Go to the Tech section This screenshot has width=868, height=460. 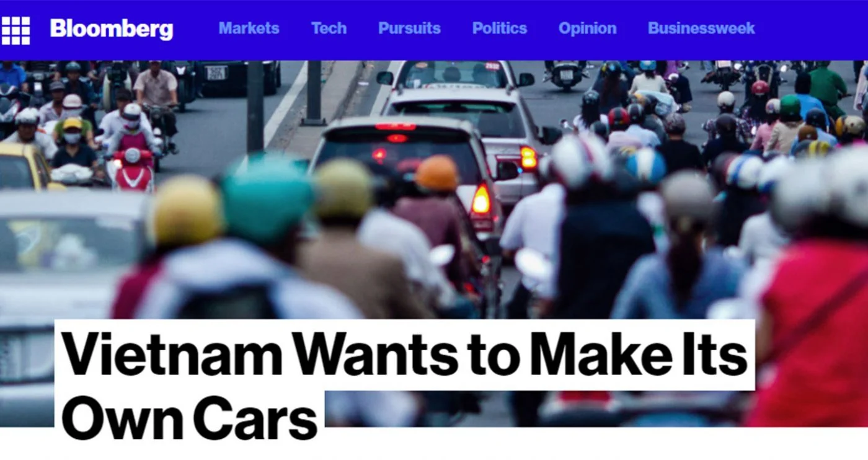click(329, 29)
